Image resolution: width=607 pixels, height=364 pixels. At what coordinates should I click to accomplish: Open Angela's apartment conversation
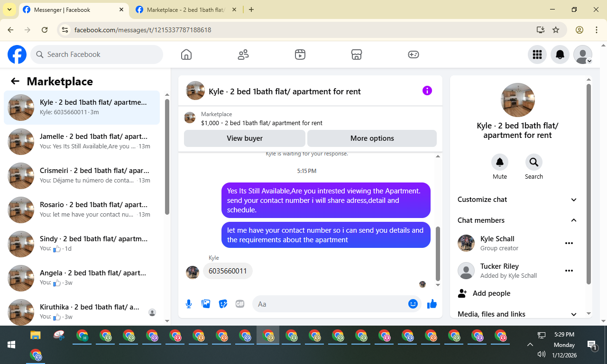click(x=82, y=278)
